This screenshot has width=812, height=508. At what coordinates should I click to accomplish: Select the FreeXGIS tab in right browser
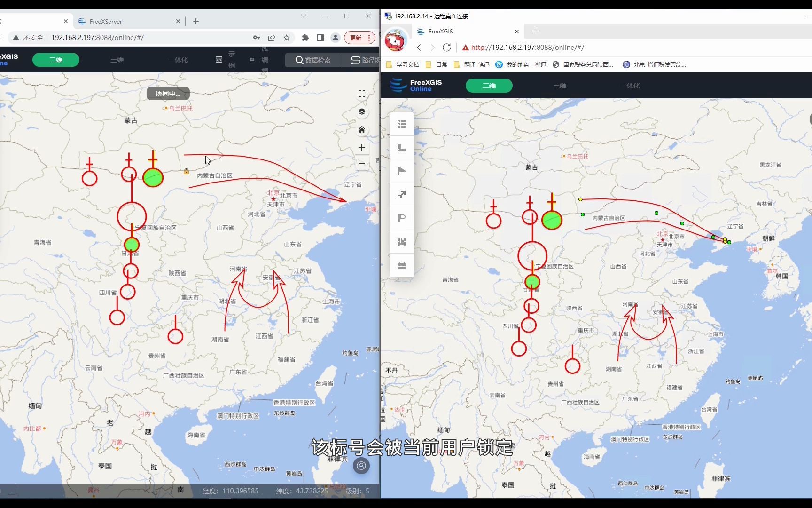click(468, 32)
